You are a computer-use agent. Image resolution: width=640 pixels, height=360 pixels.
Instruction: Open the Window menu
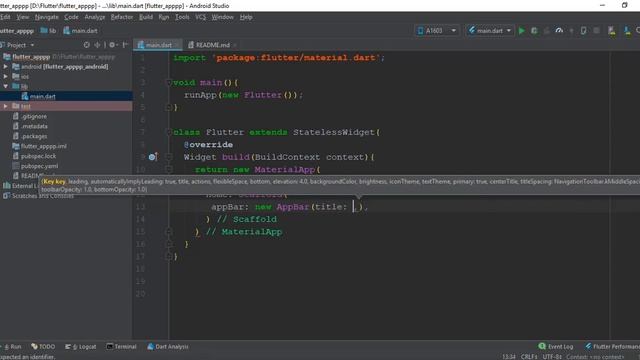click(222, 17)
